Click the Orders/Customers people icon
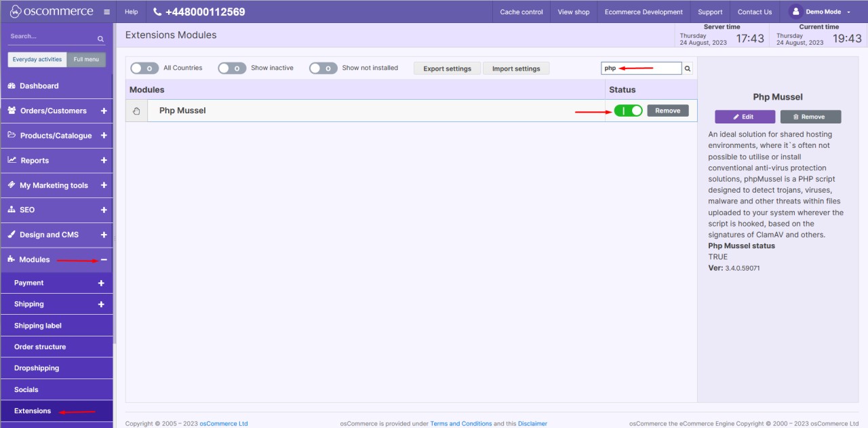This screenshot has width=868, height=428. tap(12, 111)
